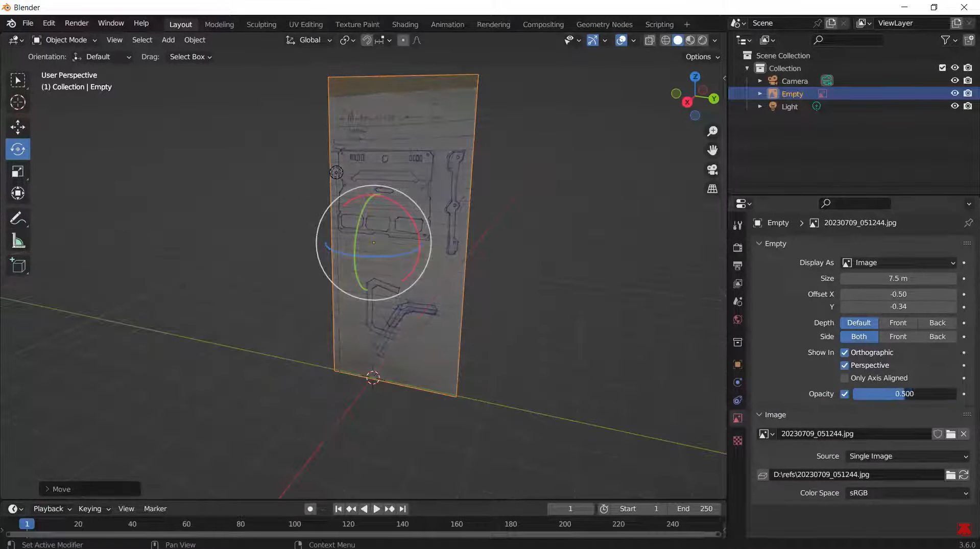Open the World properties tab icon
Image resolution: width=980 pixels, height=549 pixels.
tap(737, 320)
